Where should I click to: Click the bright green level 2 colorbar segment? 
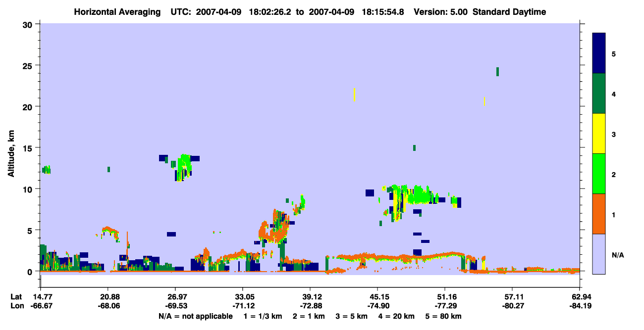599,174
